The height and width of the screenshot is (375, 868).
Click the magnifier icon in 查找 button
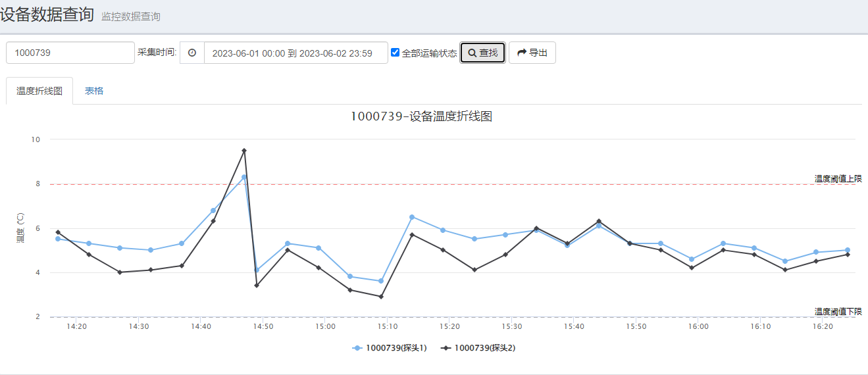coord(472,53)
